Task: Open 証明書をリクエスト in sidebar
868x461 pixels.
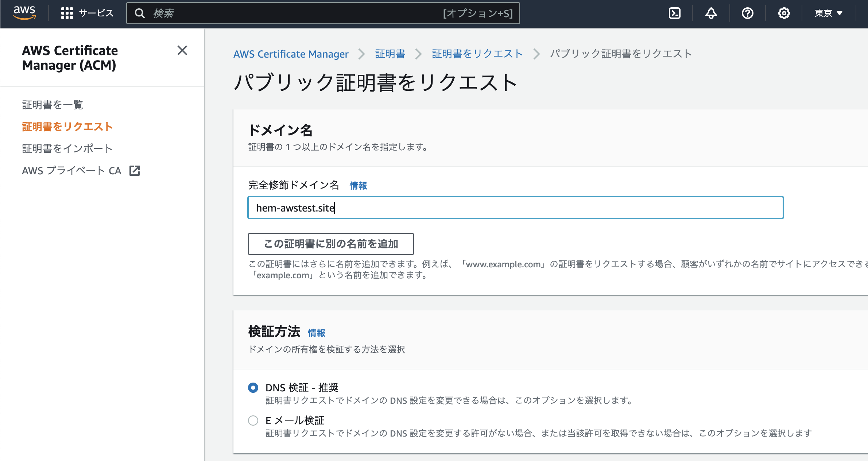Action: (67, 127)
